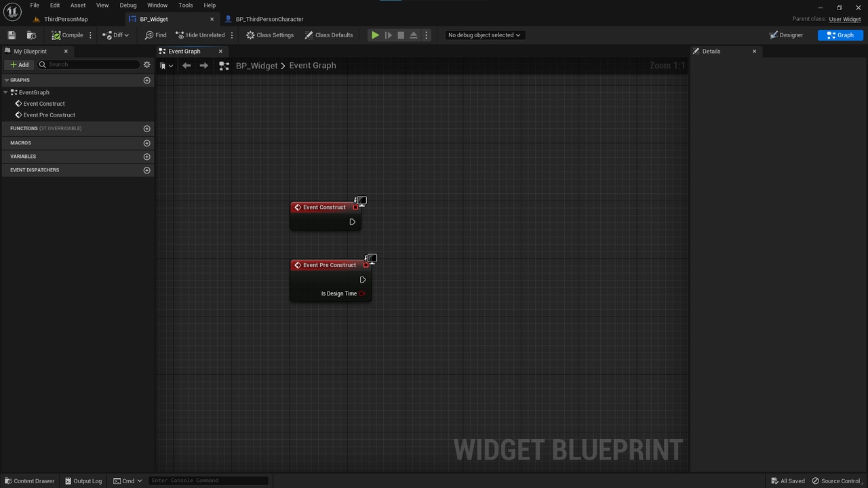Click User Widget parent class link
Screen dimensions: 868x488
(x=844, y=19)
